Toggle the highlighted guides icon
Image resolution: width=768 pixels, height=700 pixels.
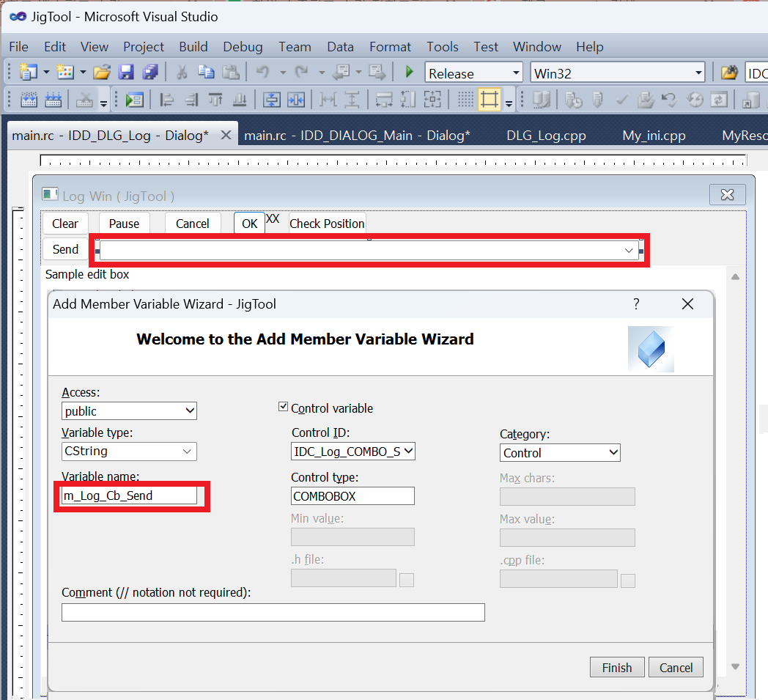coord(490,100)
